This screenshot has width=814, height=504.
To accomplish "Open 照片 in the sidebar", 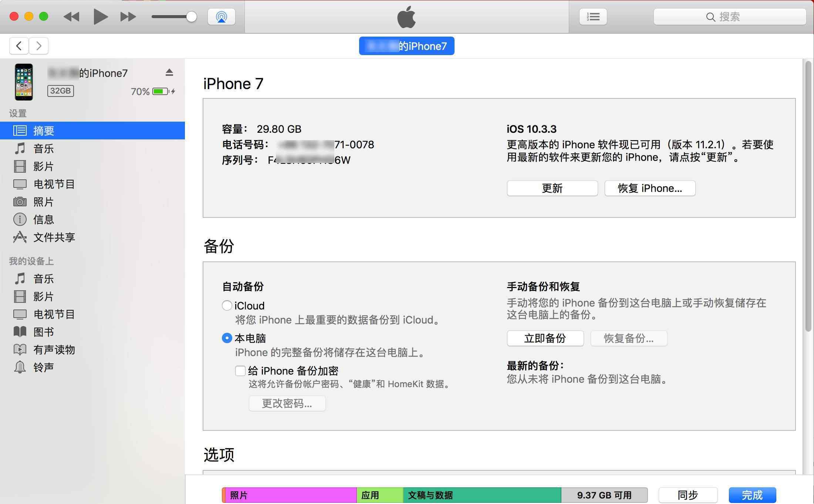I will tap(92, 202).
